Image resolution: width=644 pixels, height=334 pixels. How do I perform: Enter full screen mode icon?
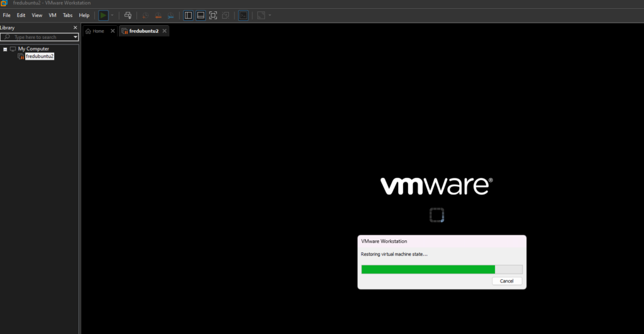pyautogui.click(x=213, y=16)
